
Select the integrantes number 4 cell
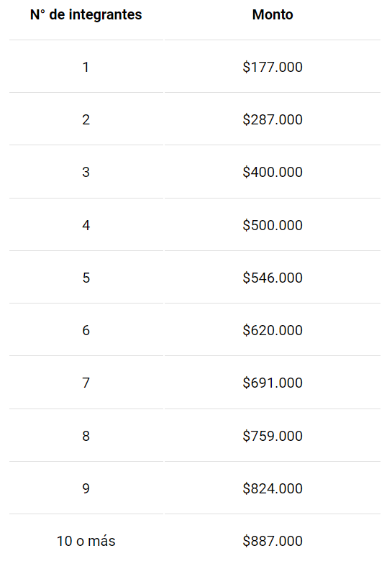(x=86, y=225)
